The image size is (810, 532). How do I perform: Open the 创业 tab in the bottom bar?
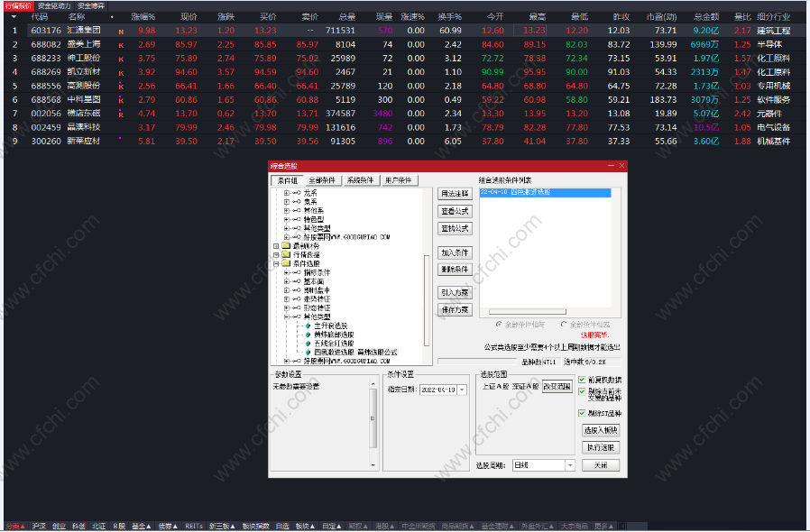[59, 527]
